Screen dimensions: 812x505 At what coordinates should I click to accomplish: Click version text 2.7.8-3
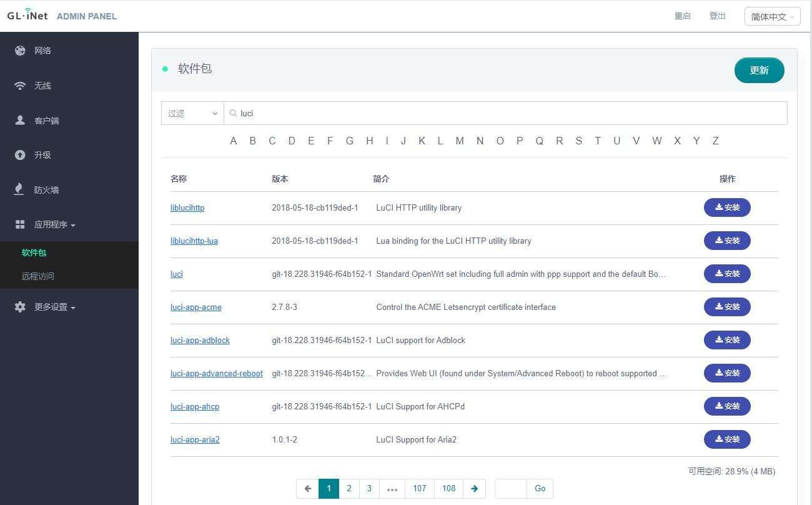click(284, 307)
